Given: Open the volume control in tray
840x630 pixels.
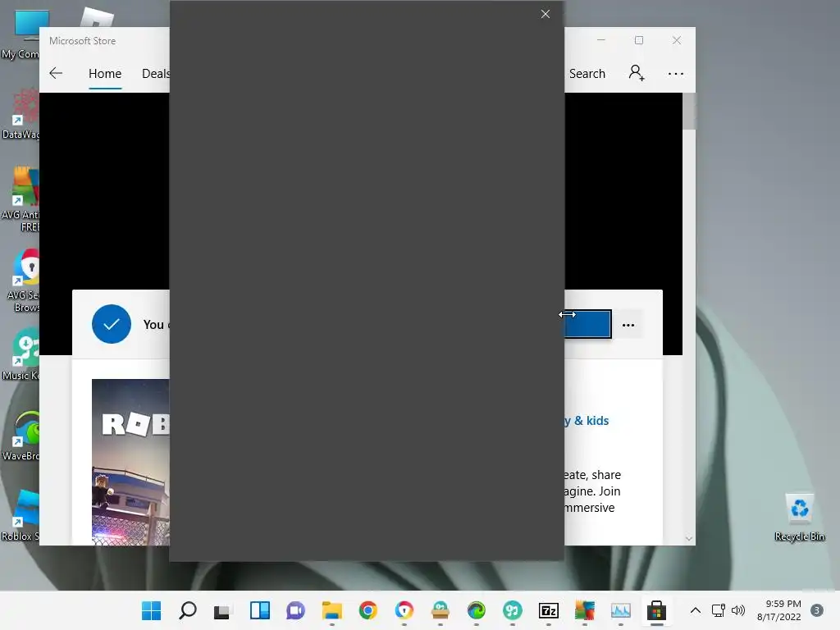Looking at the screenshot, I should [x=738, y=610].
